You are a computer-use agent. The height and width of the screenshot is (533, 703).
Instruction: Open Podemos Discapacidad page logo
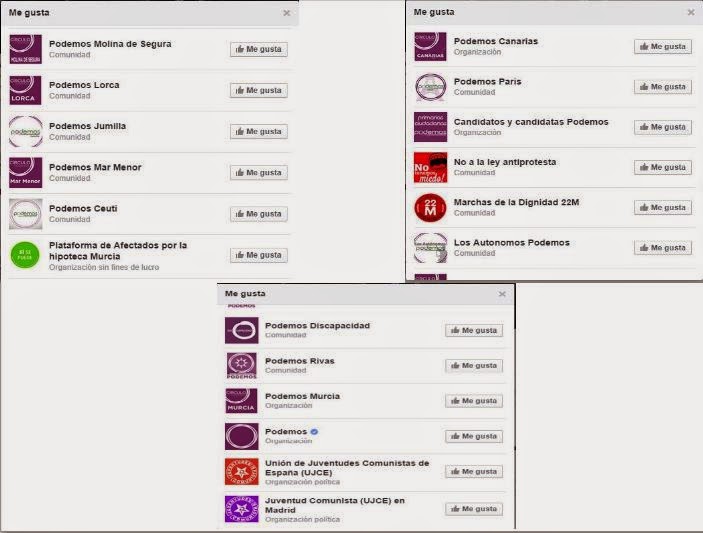[242, 330]
